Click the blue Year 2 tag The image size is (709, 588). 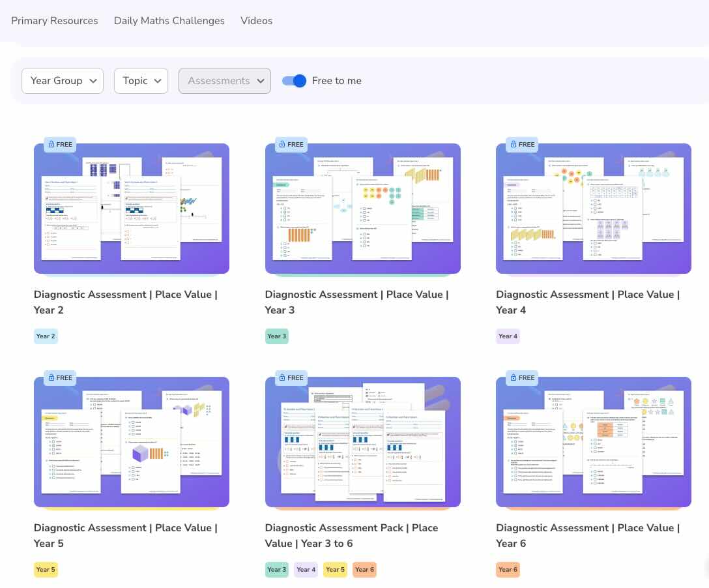[x=46, y=336]
